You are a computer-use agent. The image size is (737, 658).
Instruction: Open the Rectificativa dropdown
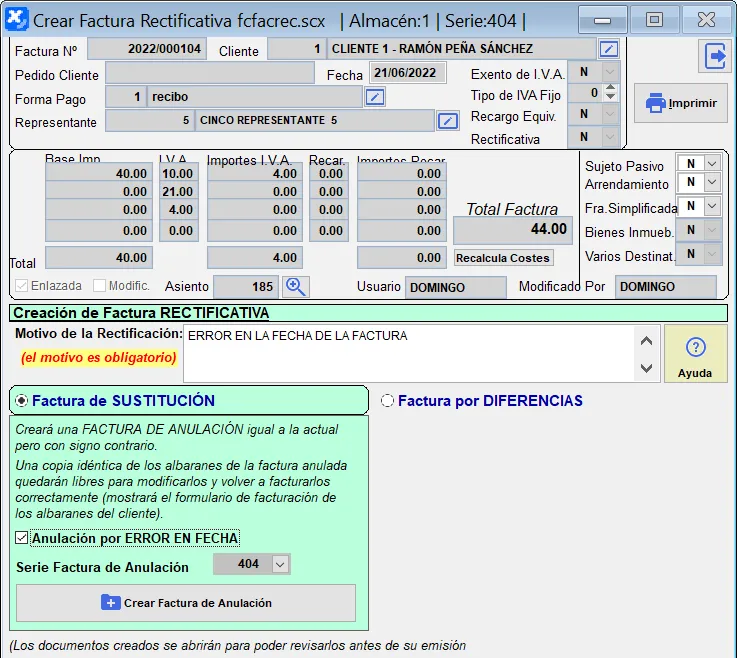pyautogui.click(x=610, y=137)
